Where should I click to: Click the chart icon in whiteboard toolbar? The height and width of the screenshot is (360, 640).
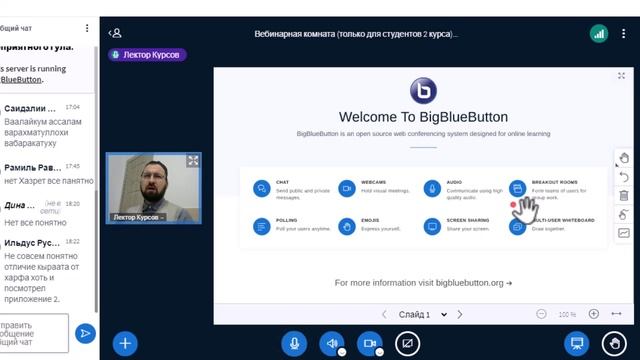[x=624, y=233]
